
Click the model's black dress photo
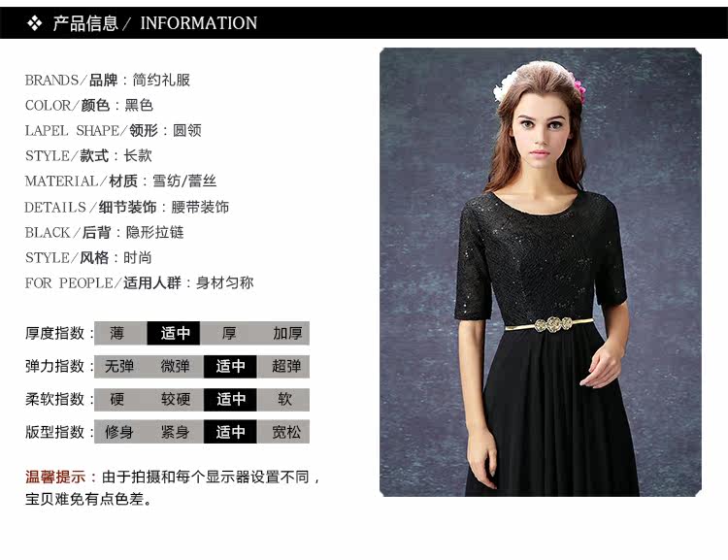(x=541, y=272)
